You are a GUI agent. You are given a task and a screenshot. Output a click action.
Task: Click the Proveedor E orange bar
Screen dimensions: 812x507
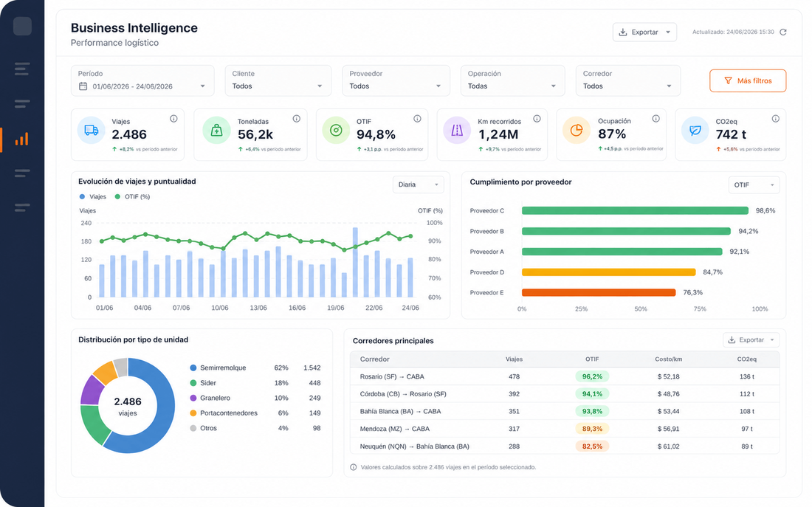tap(599, 292)
